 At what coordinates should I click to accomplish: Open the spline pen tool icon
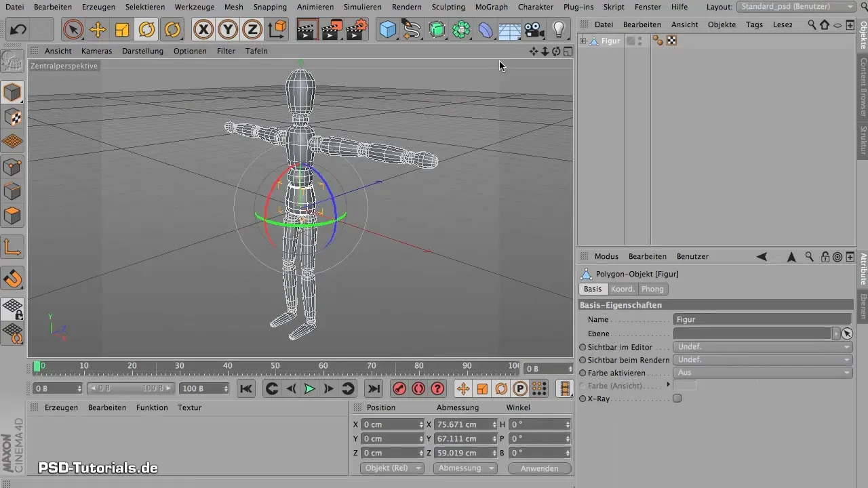(x=412, y=29)
